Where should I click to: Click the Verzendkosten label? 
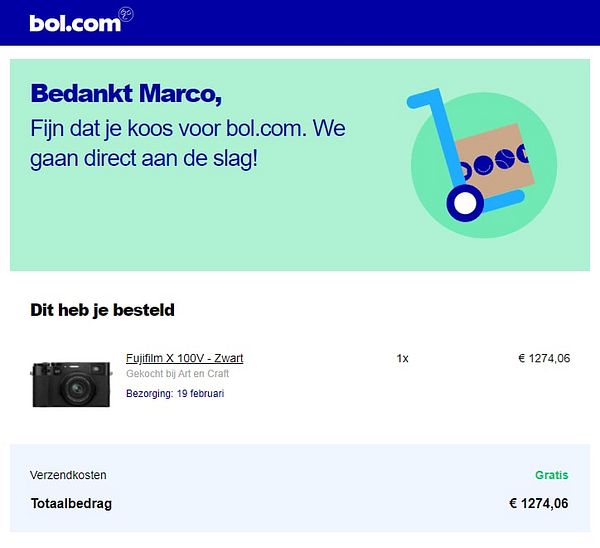click(x=68, y=475)
